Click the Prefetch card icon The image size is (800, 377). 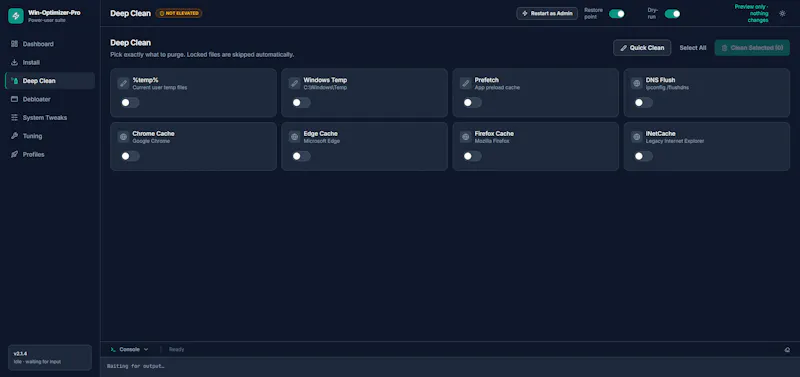(x=465, y=83)
